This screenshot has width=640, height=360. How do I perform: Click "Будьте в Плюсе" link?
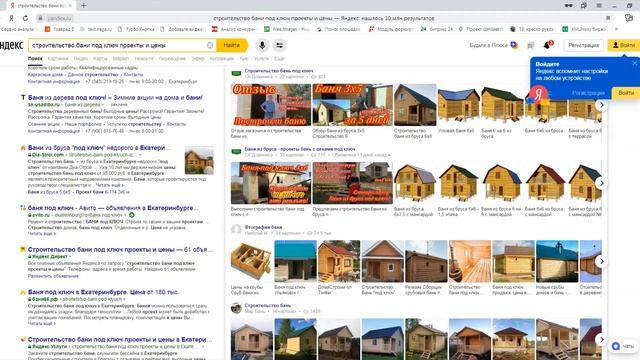click(x=489, y=45)
